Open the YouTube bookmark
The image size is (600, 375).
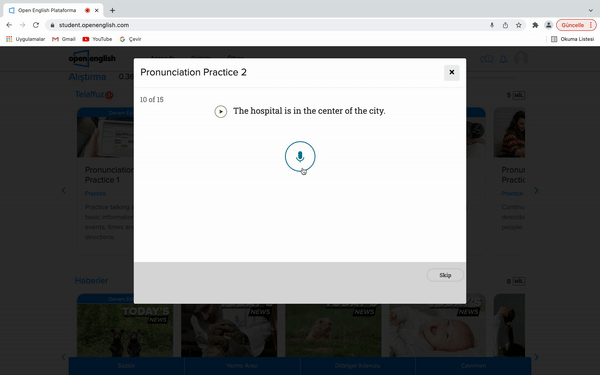coord(97,39)
